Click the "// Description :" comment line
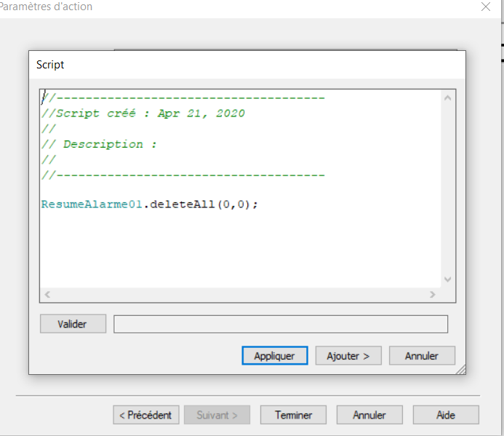Image resolution: width=504 pixels, height=436 pixels. click(100, 144)
